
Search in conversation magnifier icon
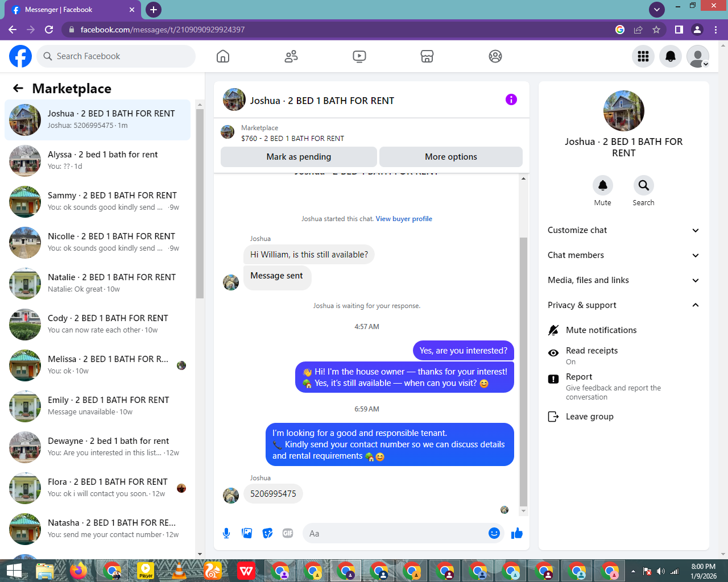(x=643, y=185)
